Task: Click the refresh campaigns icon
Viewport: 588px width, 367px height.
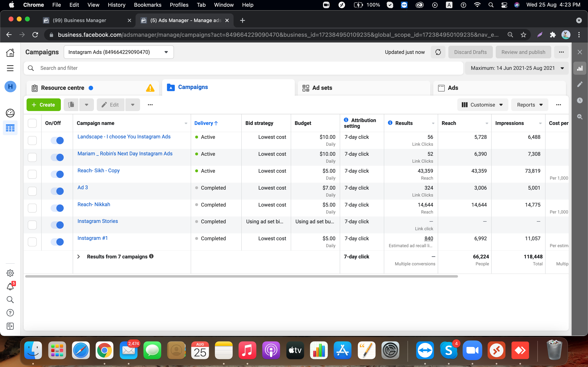Action: click(438, 52)
